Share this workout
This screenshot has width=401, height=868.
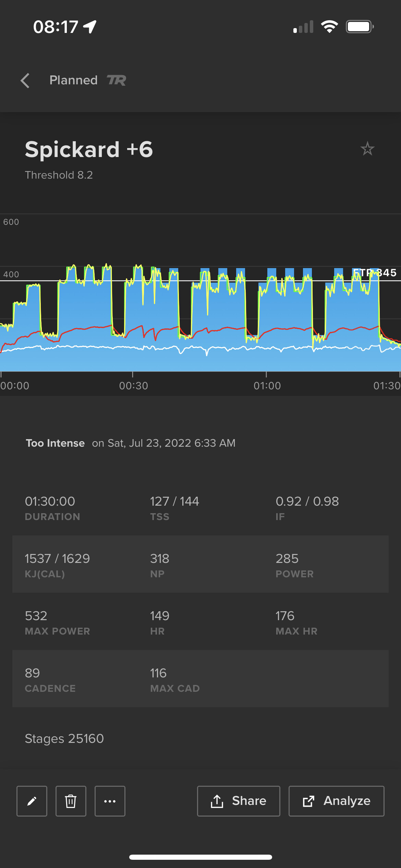[239, 801]
